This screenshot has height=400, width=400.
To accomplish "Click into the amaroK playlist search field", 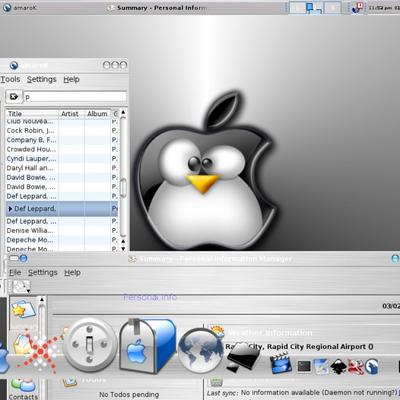I will [x=75, y=97].
